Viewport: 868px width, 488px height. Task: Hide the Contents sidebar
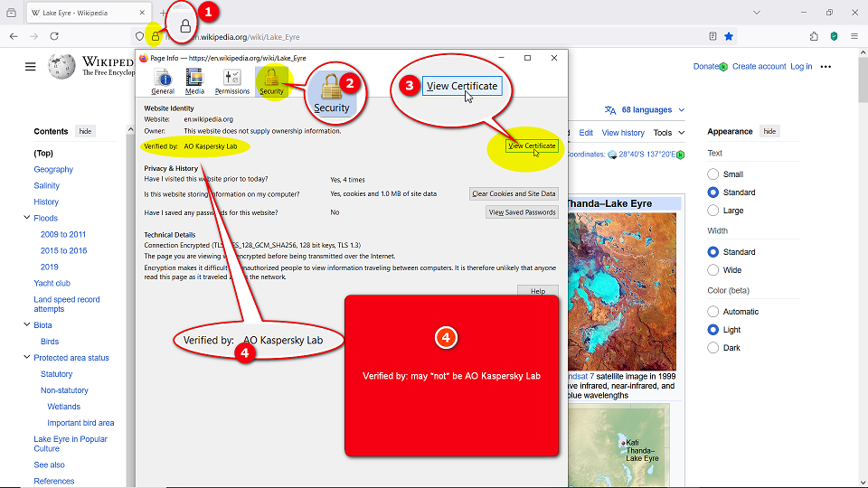coord(85,132)
